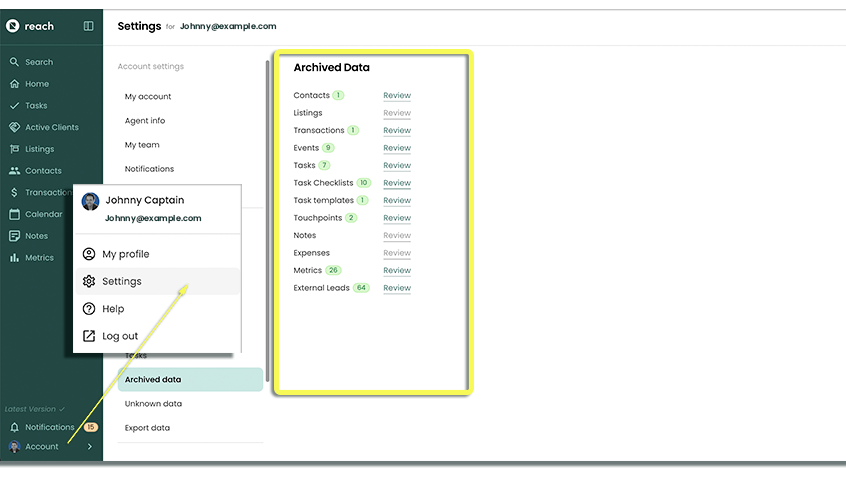Click the Reach logo icon

point(14,26)
